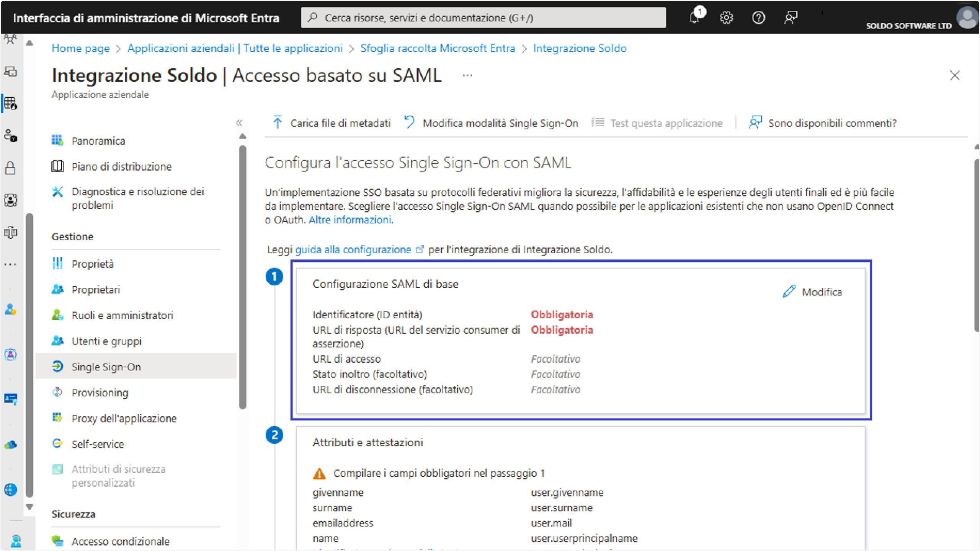Click Obbligatoria next to Identificatore (ID entità)
The image size is (980, 551).
(562, 315)
